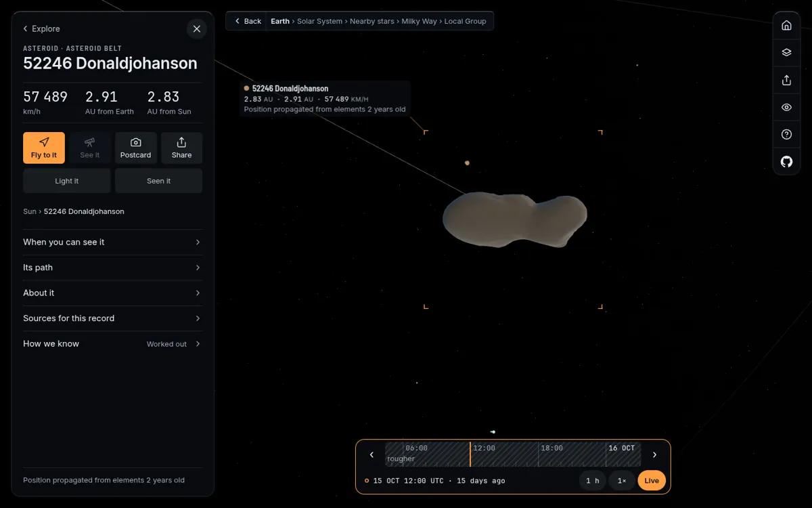Return to Live time
812x508 pixels.
652,481
